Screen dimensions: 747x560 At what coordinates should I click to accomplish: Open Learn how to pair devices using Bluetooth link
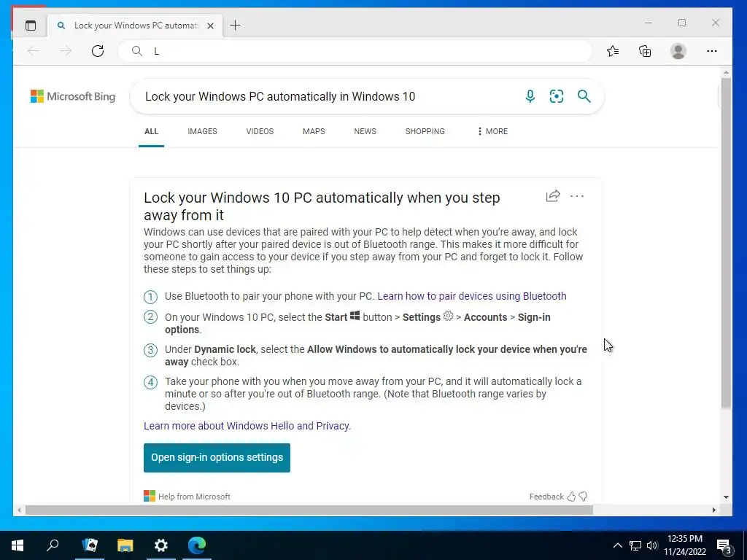click(472, 296)
